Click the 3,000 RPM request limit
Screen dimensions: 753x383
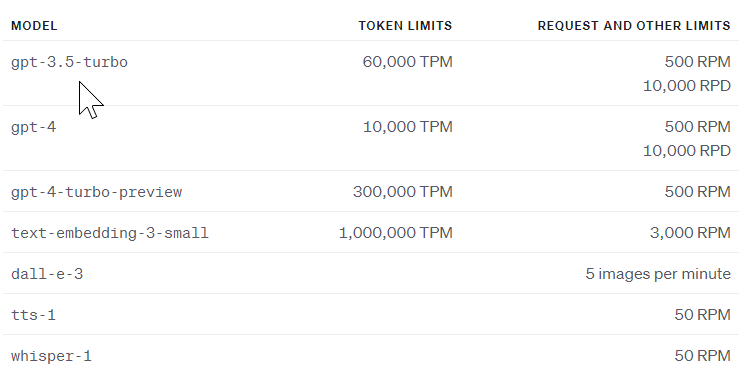[x=690, y=233]
